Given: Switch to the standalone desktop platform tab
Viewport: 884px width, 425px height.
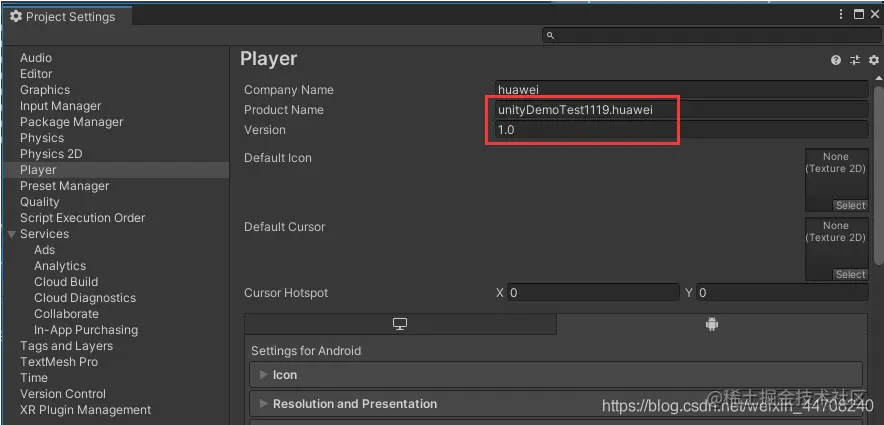Looking at the screenshot, I should pos(400,324).
